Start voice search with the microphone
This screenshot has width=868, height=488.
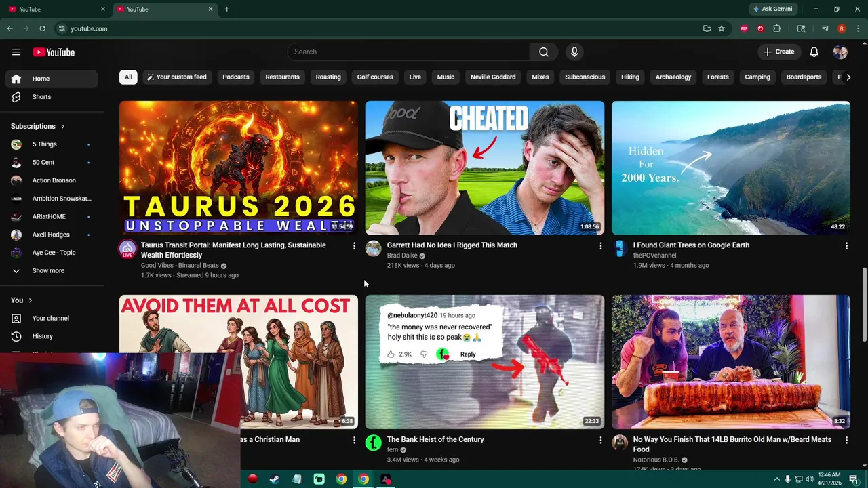(574, 52)
